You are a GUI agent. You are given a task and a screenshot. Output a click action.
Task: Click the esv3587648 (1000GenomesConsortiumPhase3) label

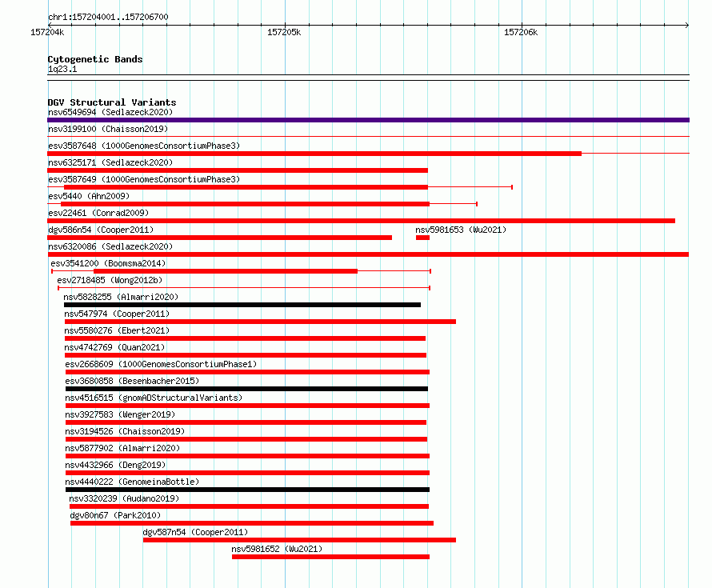click(x=144, y=146)
